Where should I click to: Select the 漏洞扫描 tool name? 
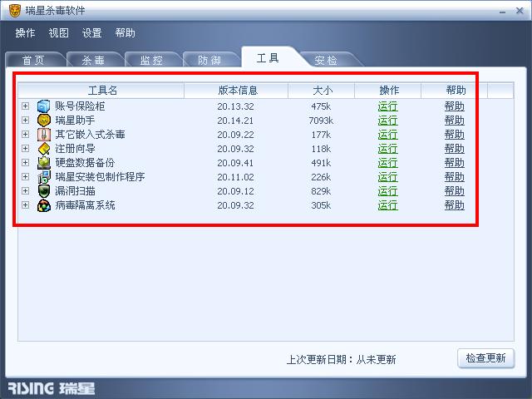(x=75, y=191)
